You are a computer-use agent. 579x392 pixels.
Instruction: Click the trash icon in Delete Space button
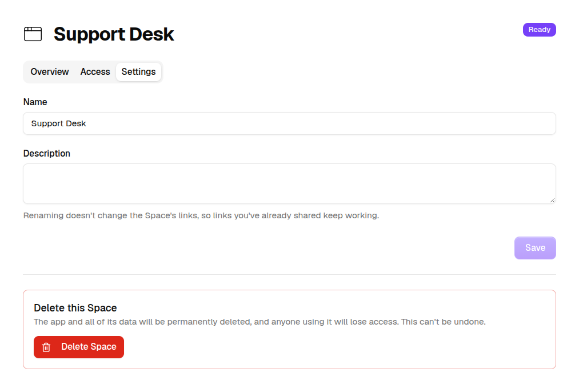[46, 347]
